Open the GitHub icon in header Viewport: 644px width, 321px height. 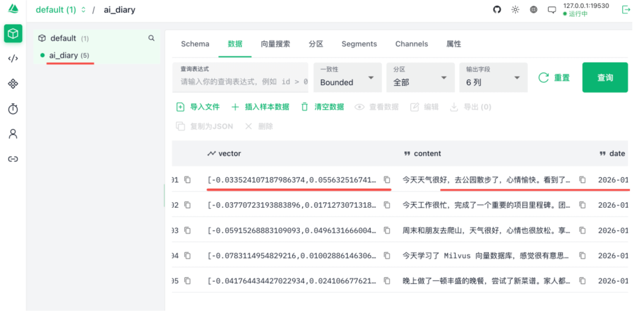click(497, 10)
